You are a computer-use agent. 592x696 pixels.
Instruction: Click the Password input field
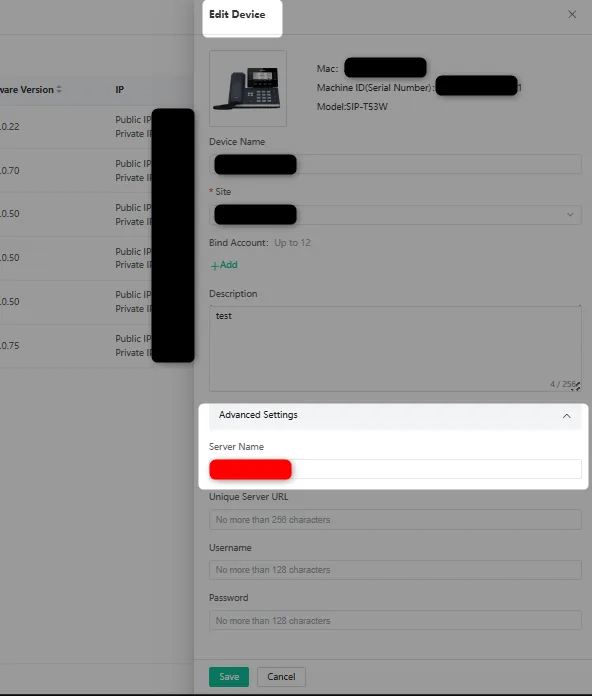coord(395,620)
